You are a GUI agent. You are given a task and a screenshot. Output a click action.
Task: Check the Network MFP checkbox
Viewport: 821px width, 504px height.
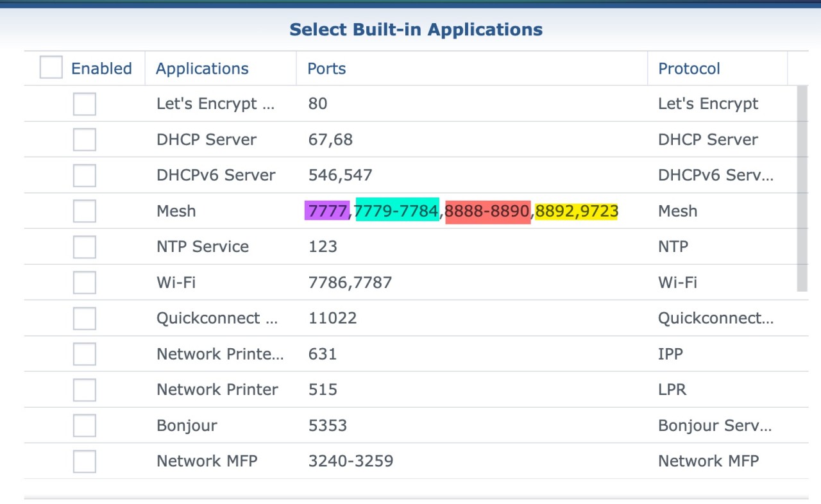(85, 461)
